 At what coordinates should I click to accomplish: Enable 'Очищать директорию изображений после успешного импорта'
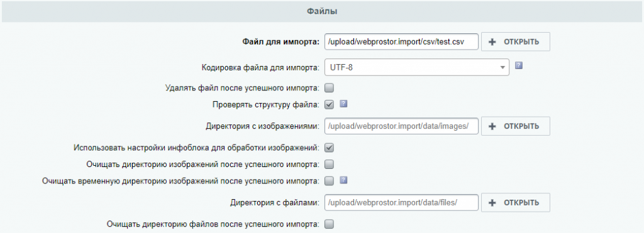330,165
